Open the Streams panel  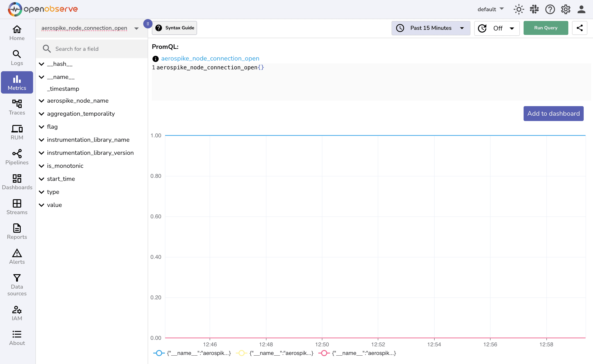coord(17,207)
